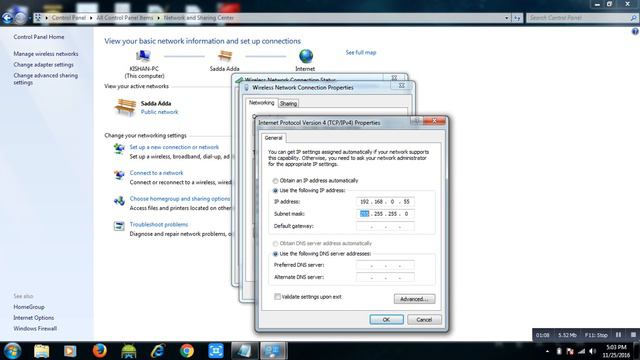Click the forward navigation arrow

pos(20,18)
